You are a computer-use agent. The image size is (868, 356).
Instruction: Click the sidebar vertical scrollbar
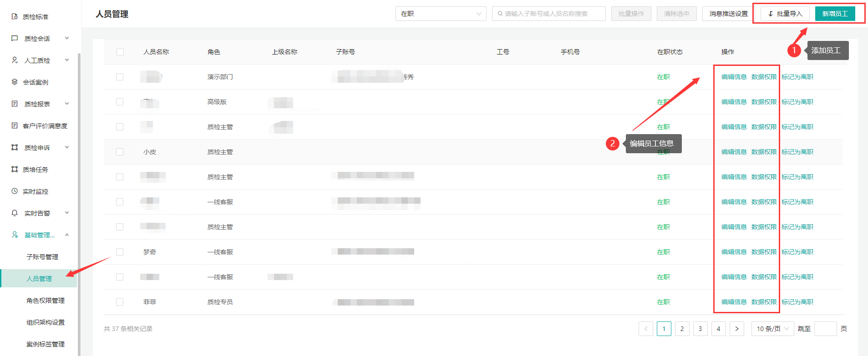click(x=79, y=205)
